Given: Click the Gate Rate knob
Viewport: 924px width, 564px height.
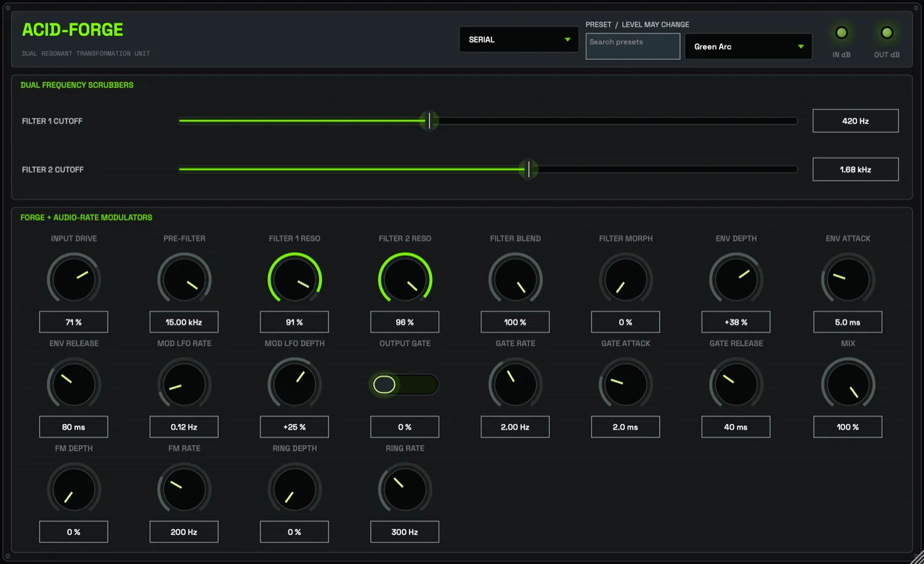Looking at the screenshot, I should coord(516,384).
